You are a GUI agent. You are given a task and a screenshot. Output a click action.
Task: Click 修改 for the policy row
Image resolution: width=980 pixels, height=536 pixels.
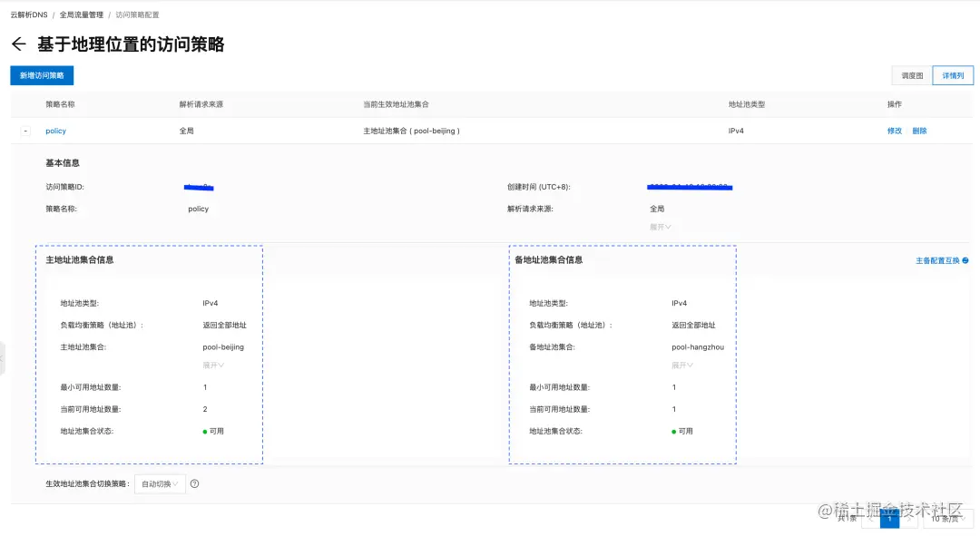click(895, 132)
